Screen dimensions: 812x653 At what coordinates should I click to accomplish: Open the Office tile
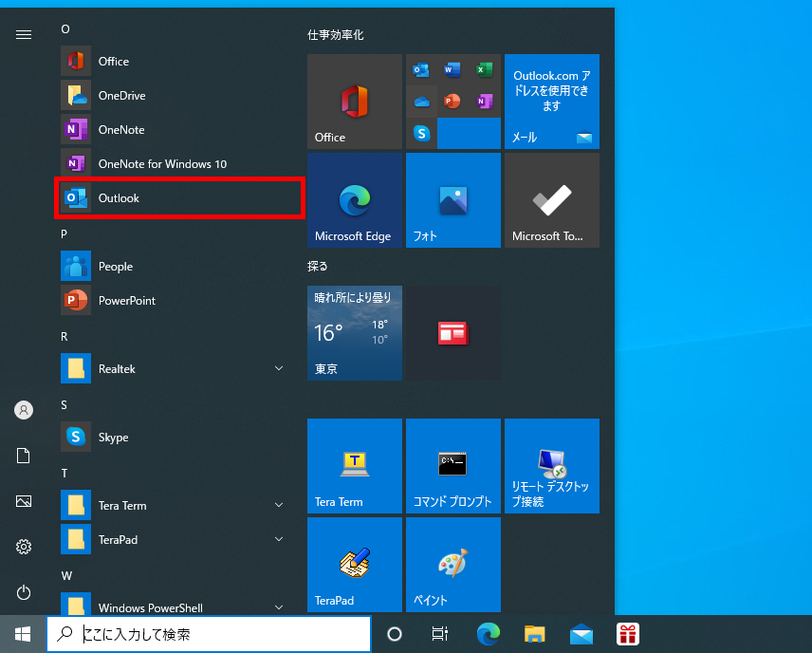[x=355, y=102]
